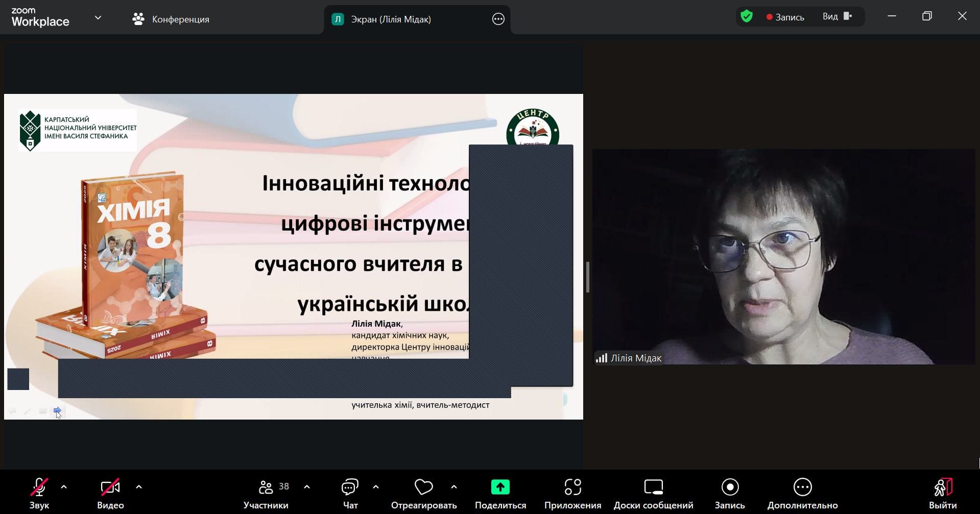Expand audio options arrow next to Звук

point(64,487)
